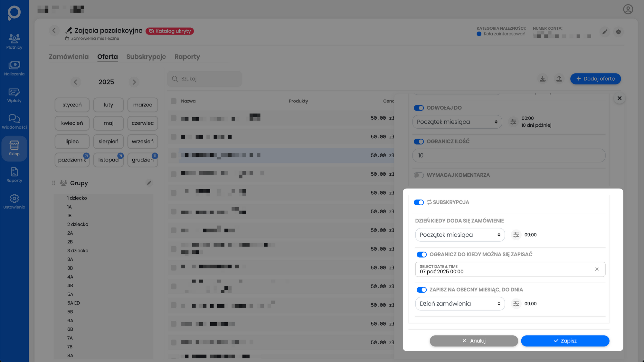Switch to the Subskrypcje tab

(x=146, y=57)
